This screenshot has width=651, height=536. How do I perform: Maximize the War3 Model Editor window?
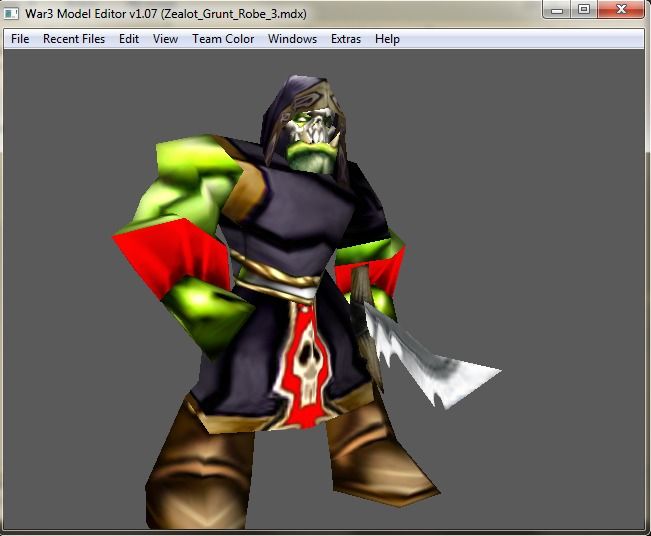(584, 10)
